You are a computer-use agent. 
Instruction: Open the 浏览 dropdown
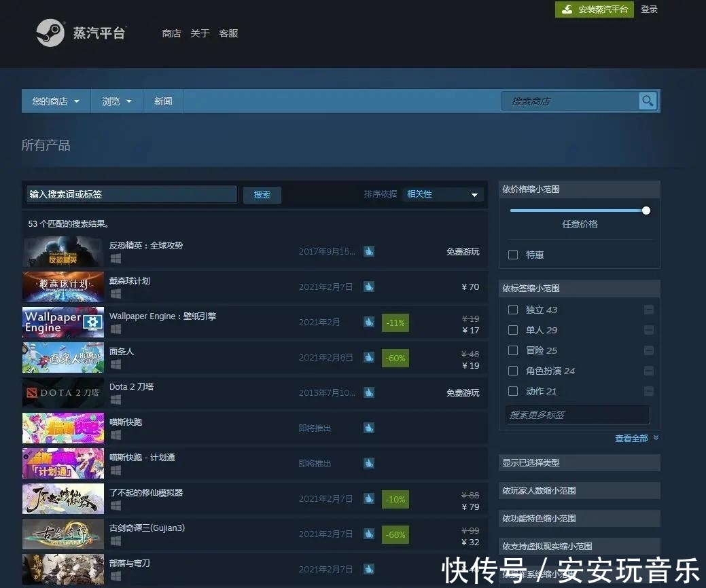coord(116,100)
